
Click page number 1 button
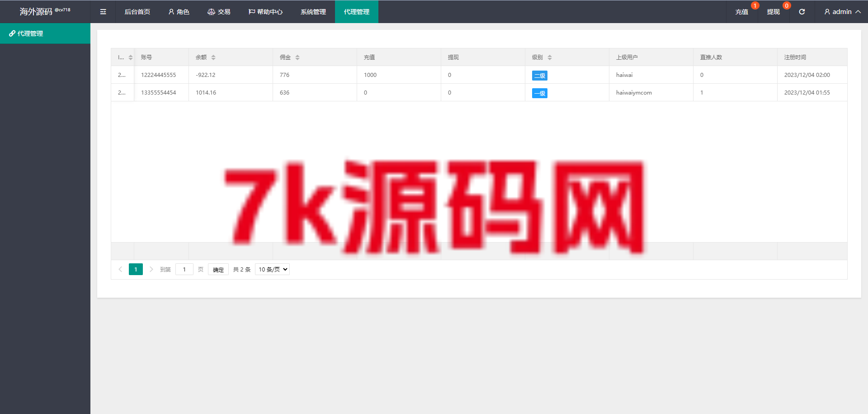[x=136, y=269]
